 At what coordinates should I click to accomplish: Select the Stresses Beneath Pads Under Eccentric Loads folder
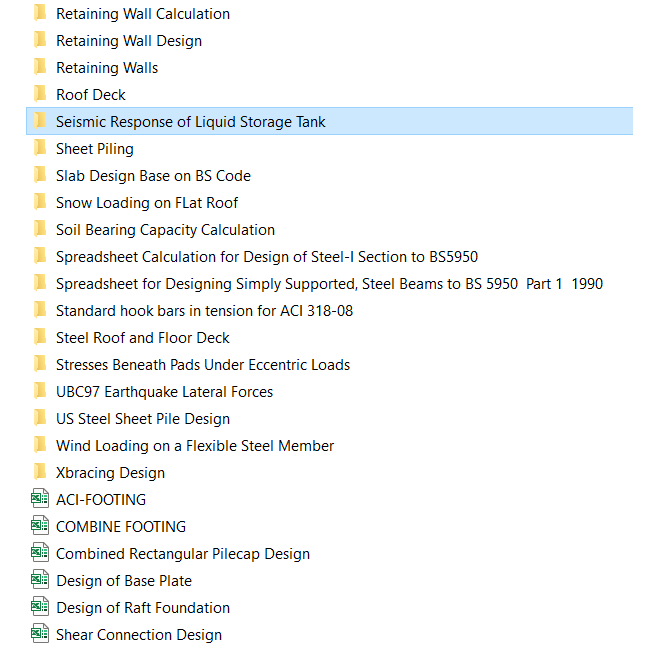coord(203,365)
